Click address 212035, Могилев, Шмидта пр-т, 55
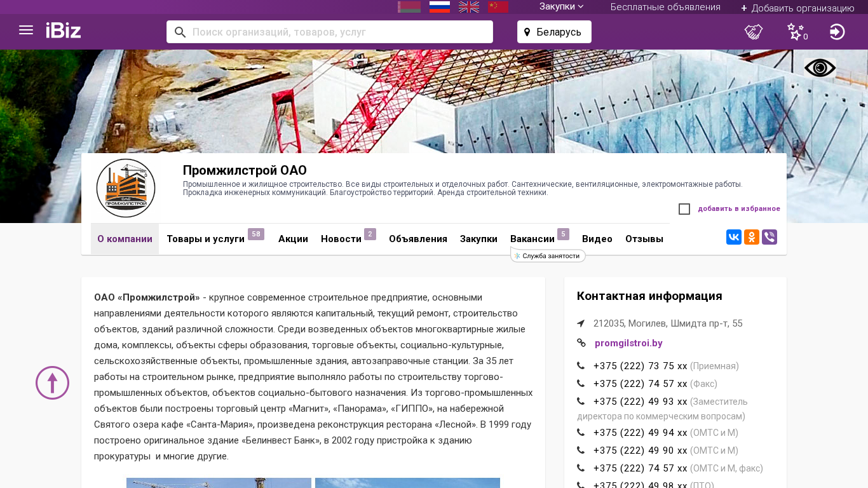Screen dimensions: 868x488 tap(668, 323)
